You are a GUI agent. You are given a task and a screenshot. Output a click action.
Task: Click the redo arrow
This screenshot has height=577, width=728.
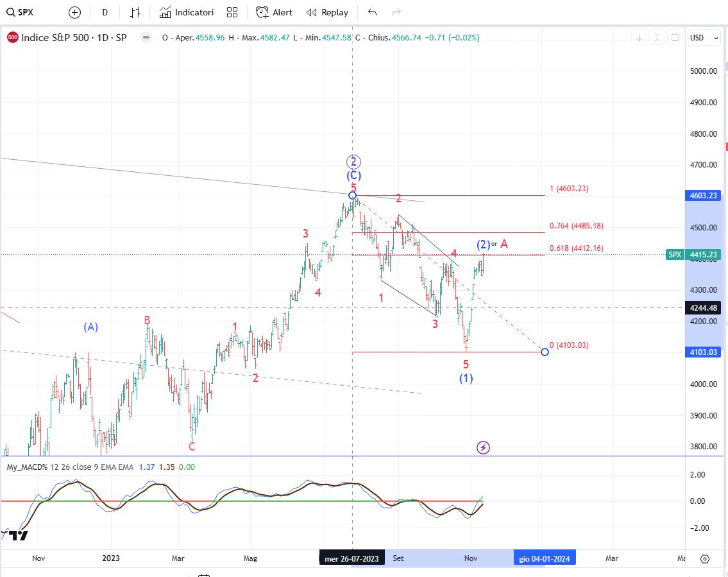pos(396,13)
